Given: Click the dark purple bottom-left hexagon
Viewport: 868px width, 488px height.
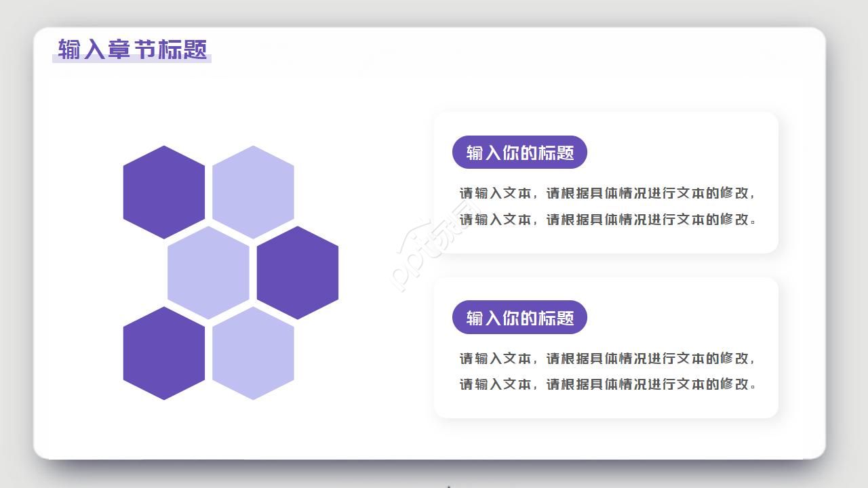Looking at the screenshot, I should 163,354.
